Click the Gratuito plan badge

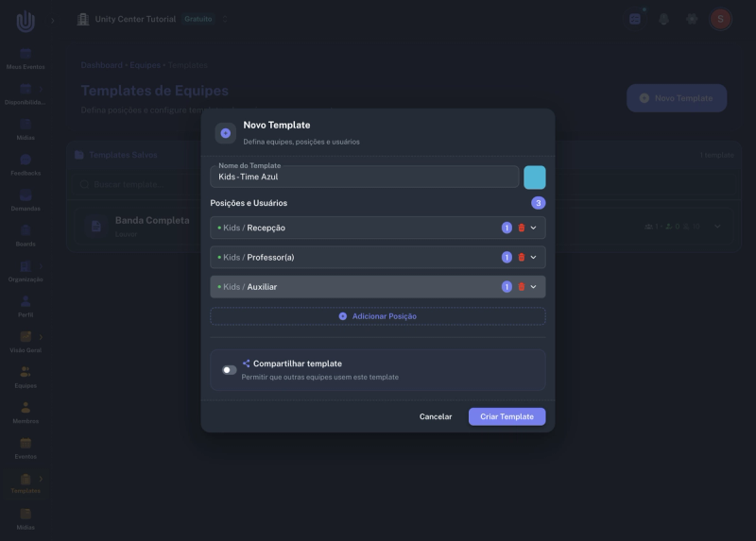tap(198, 19)
